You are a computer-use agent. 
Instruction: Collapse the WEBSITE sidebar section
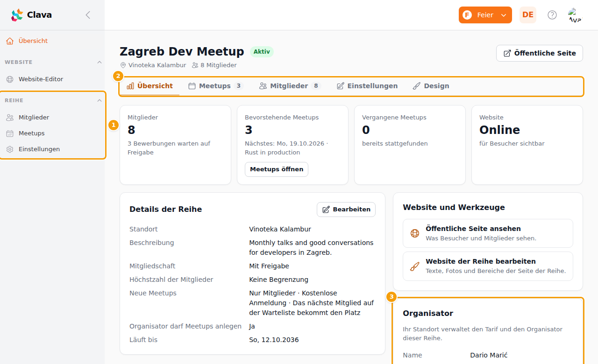99,62
